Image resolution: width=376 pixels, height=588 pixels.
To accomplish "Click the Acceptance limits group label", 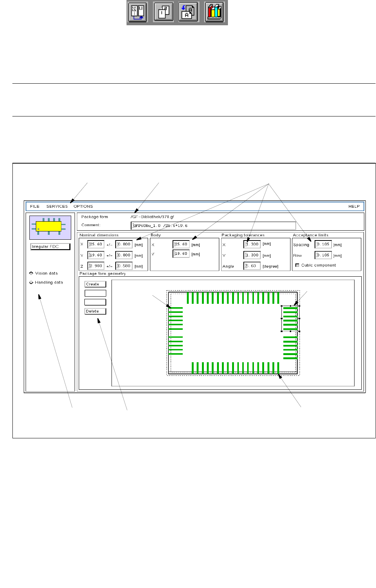I will (310, 235).
